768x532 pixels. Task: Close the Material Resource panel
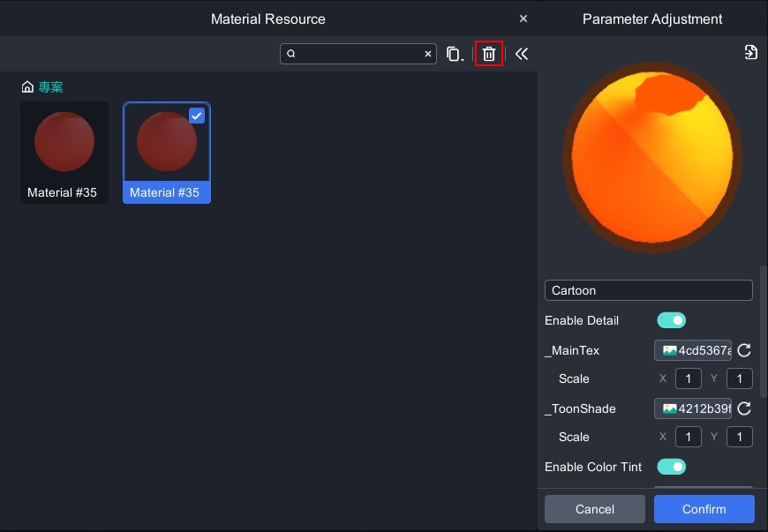coord(523,19)
